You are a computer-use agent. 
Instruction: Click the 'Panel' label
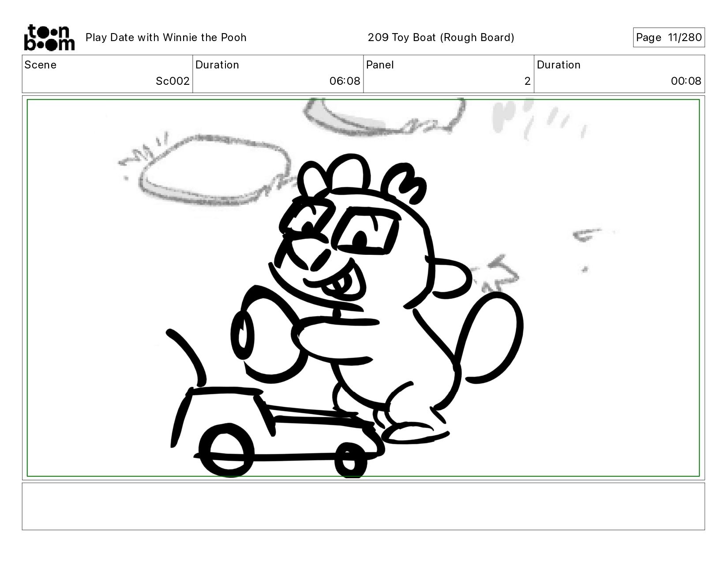point(380,65)
